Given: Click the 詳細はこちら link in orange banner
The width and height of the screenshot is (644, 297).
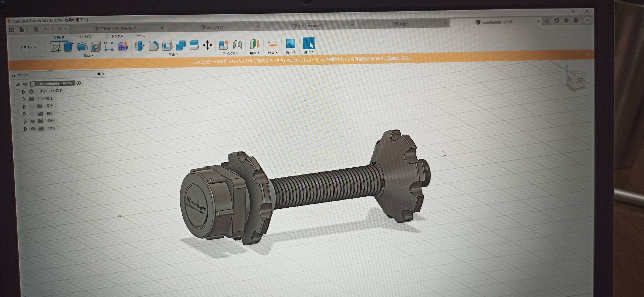Looking at the screenshot, I should click(399, 58).
